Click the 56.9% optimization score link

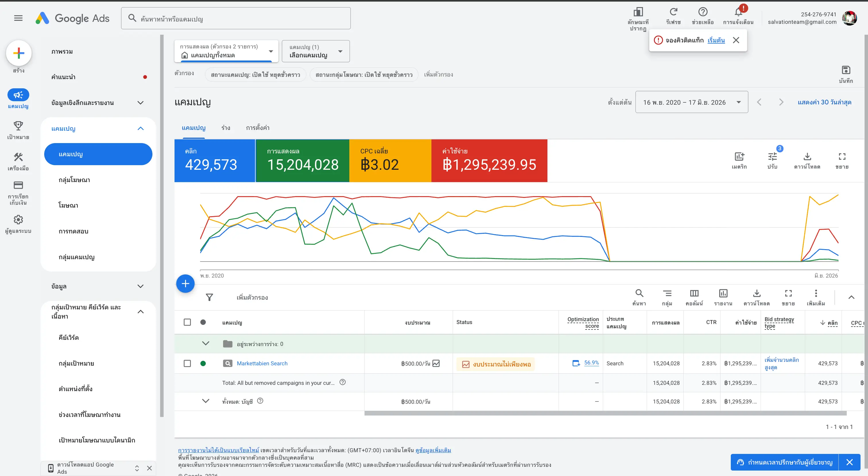591,362
